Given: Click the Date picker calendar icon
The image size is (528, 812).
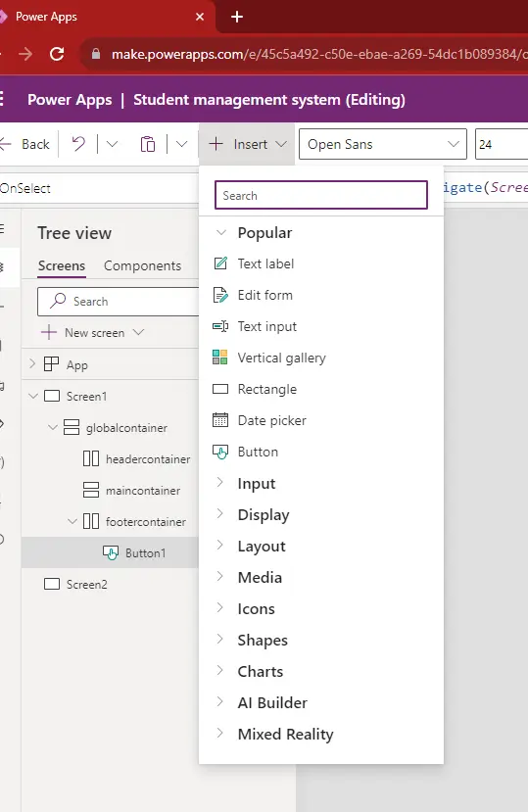Looking at the screenshot, I should point(220,420).
